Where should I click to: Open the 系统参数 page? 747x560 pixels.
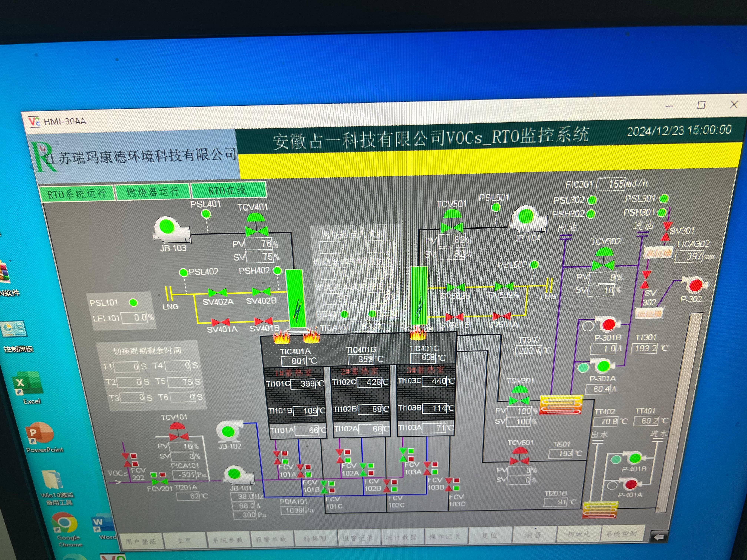point(228,540)
